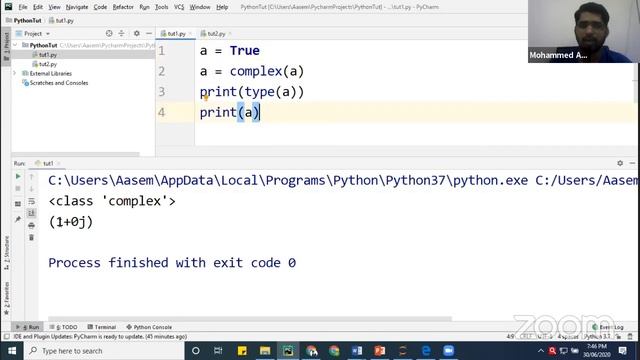Viewport: 640px width, 360px height.
Task: Switch to the tut1.py editor tab
Action: click(176, 33)
